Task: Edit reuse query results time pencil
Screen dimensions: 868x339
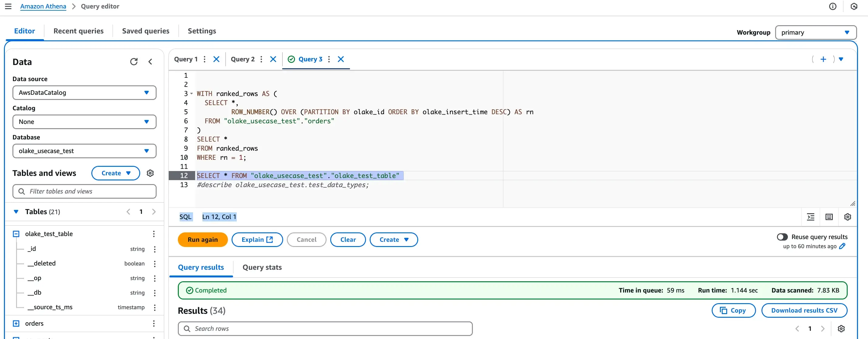Action: pos(842,246)
